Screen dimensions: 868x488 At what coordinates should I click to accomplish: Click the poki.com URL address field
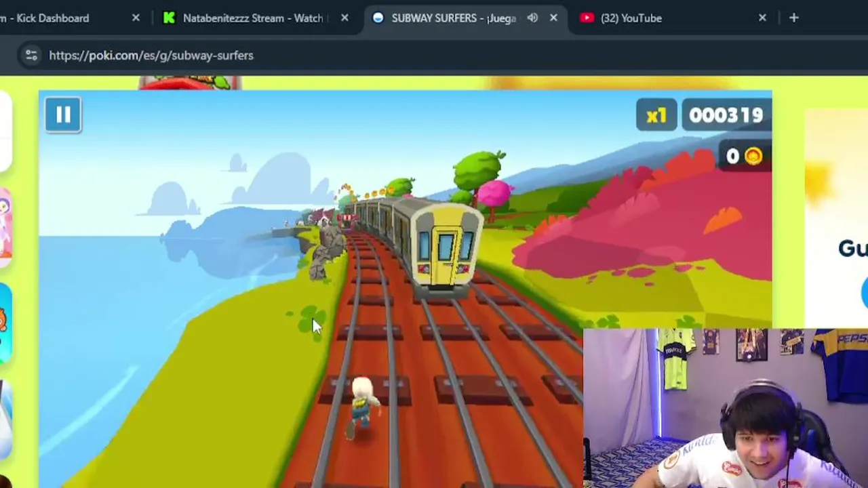[151, 56]
